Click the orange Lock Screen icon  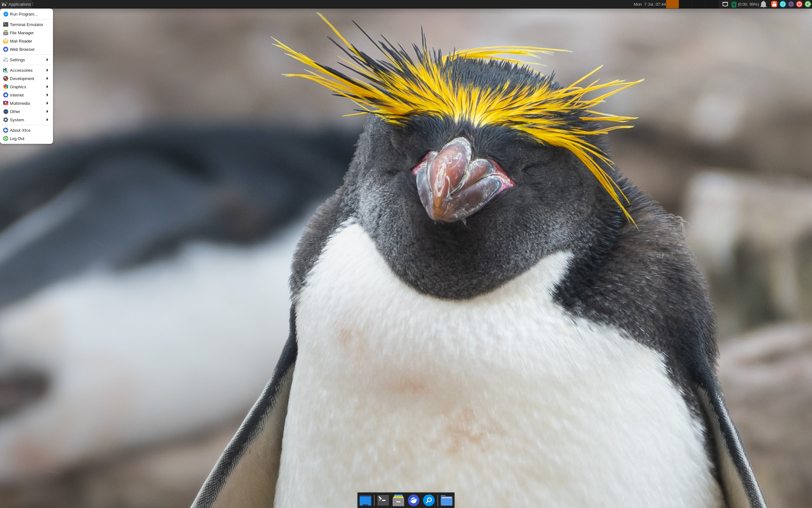coord(774,4)
